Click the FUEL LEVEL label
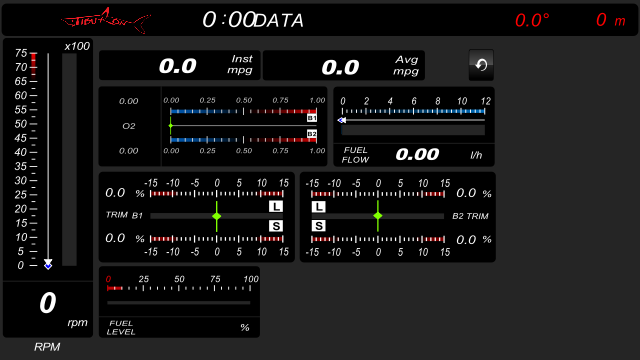The image size is (640, 360). pos(121,327)
